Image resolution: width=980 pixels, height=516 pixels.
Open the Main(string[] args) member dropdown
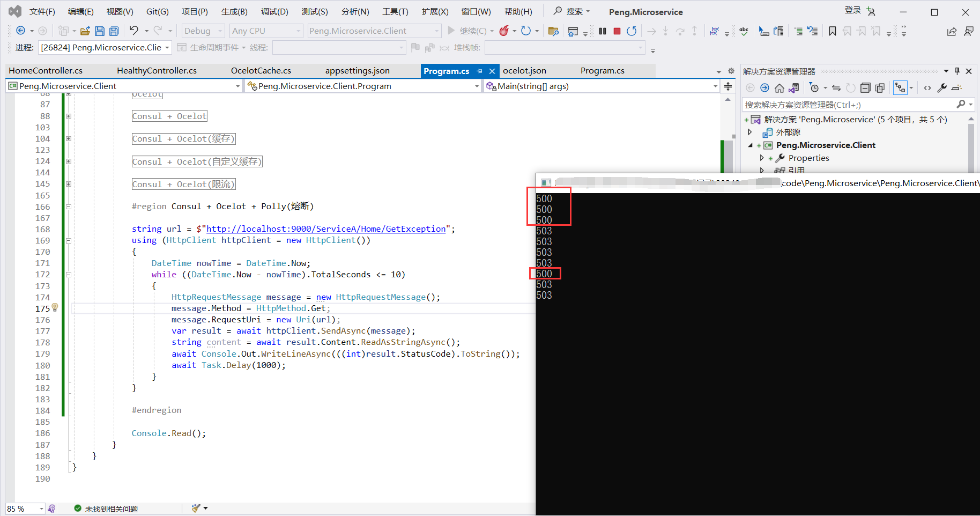click(602, 86)
